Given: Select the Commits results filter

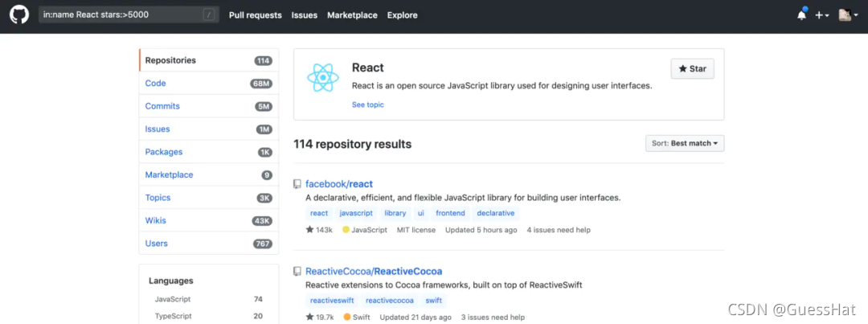Looking at the screenshot, I should [x=209, y=106].
